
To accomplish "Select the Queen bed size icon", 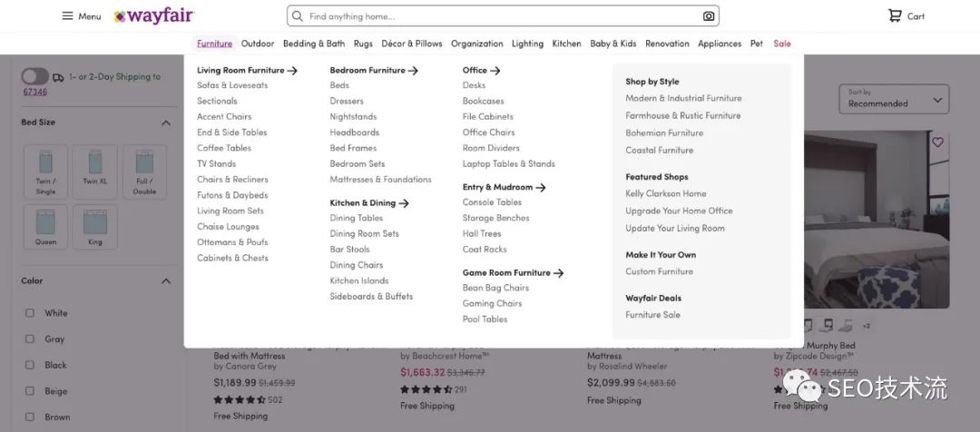I will [x=45, y=225].
